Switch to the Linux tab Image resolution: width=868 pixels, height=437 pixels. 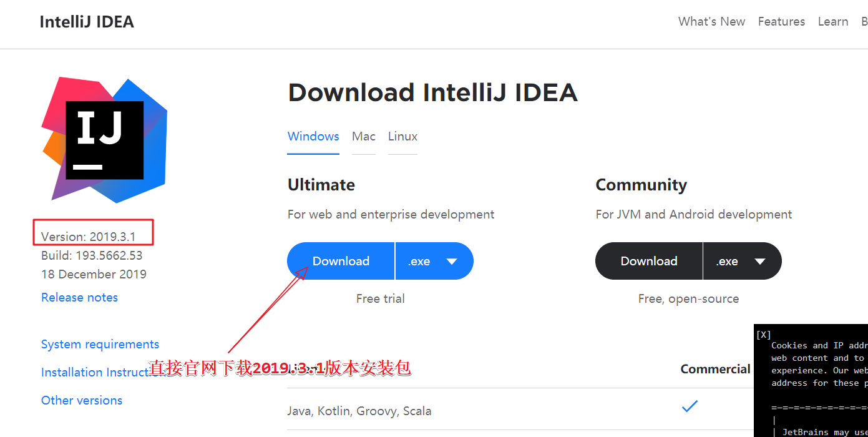[402, 137]
